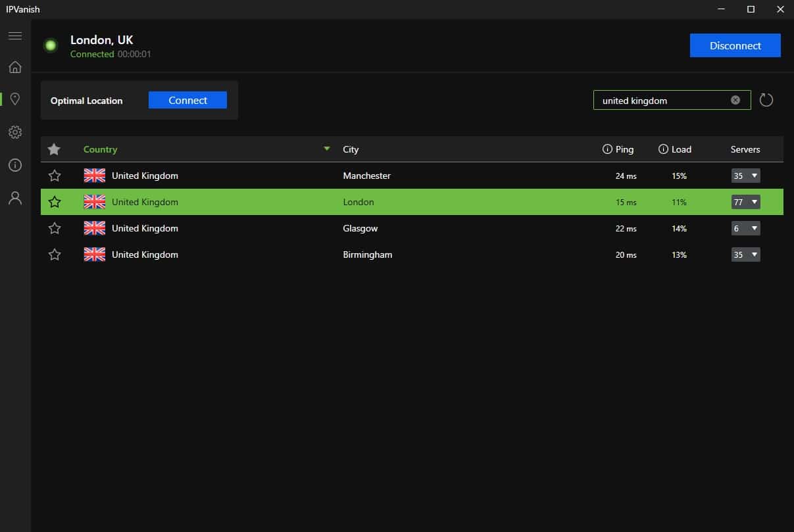Click the 15 ms ping value

[626, 203]
